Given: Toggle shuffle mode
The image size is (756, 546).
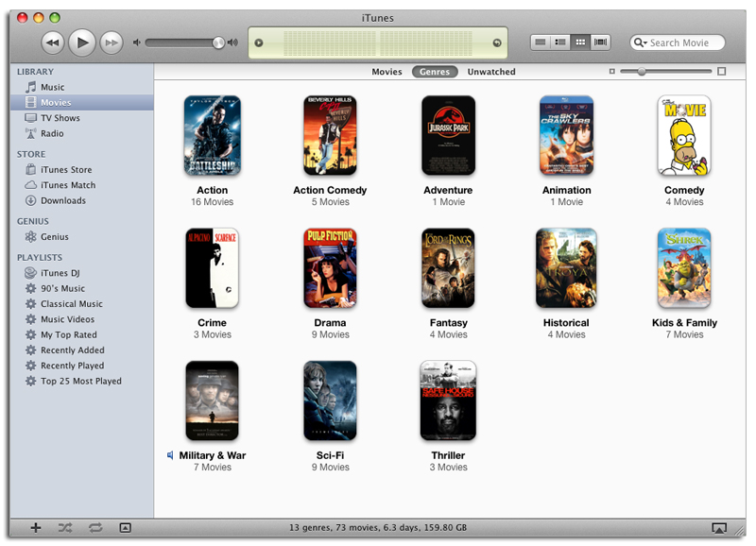Looking at the screenshot, I should point(65,528).
